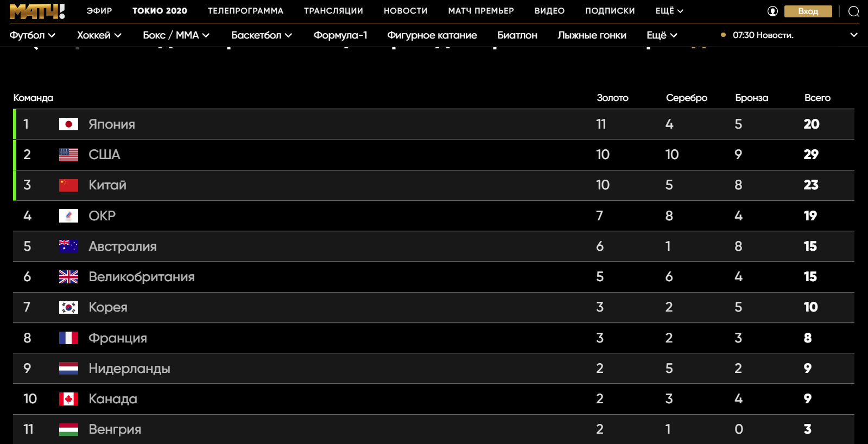868x444 pixels.
Task: Select the Венгрия team name
Action: coord(115,429)
